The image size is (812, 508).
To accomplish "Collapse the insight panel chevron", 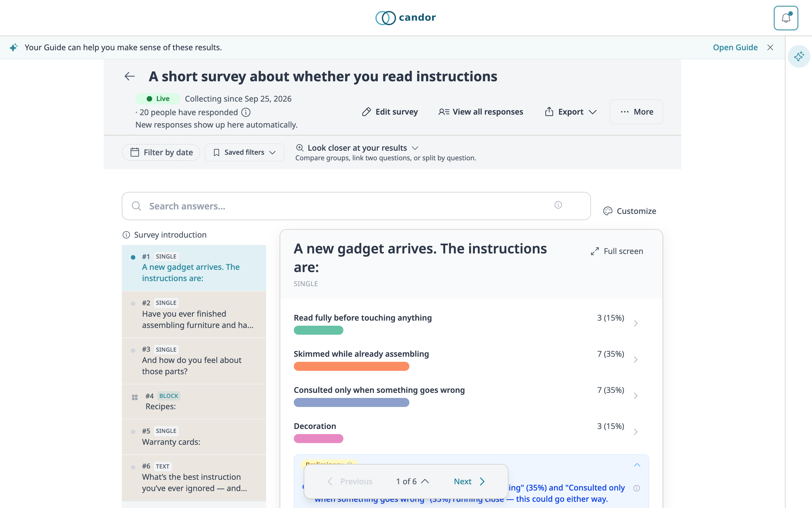I will (x=637, y=465).
